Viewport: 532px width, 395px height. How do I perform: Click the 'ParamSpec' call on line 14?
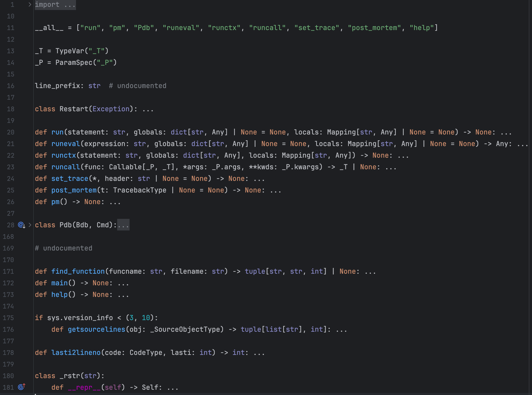(74, 62)
